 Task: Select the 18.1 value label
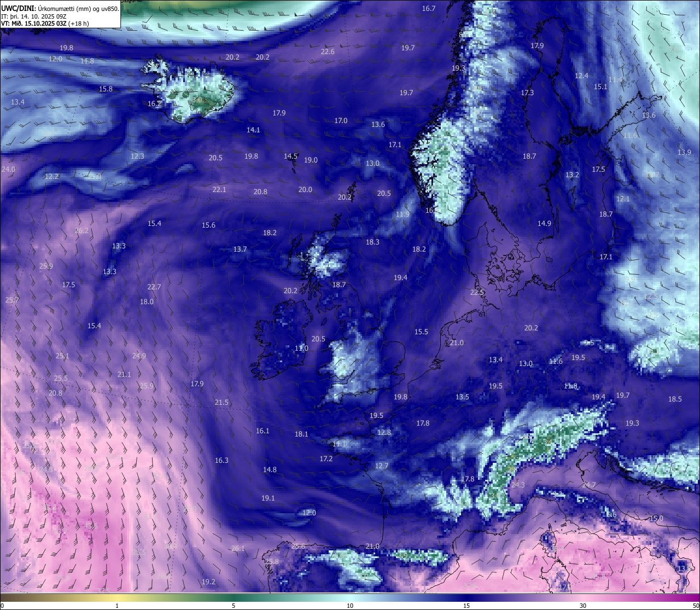301,434
